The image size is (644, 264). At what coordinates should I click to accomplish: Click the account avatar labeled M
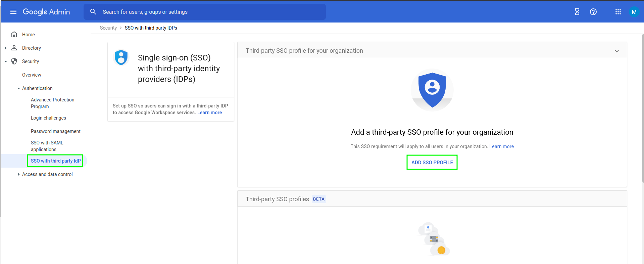tap(634, 12)
